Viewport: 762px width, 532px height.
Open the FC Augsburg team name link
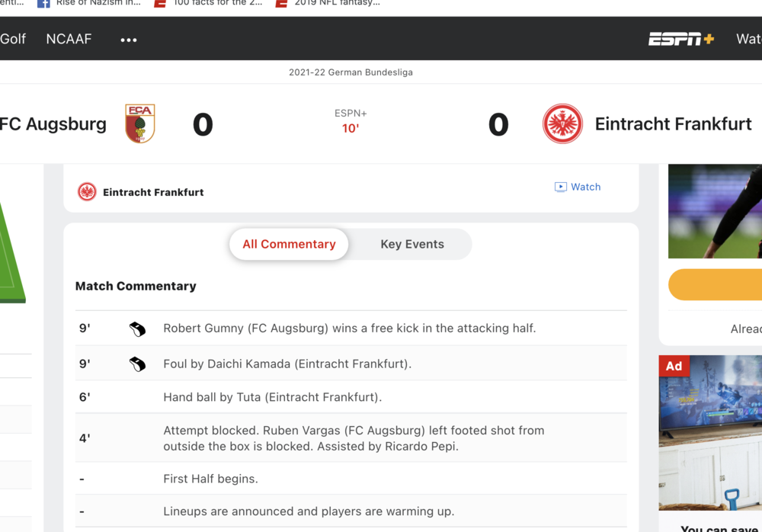[53, 123]
